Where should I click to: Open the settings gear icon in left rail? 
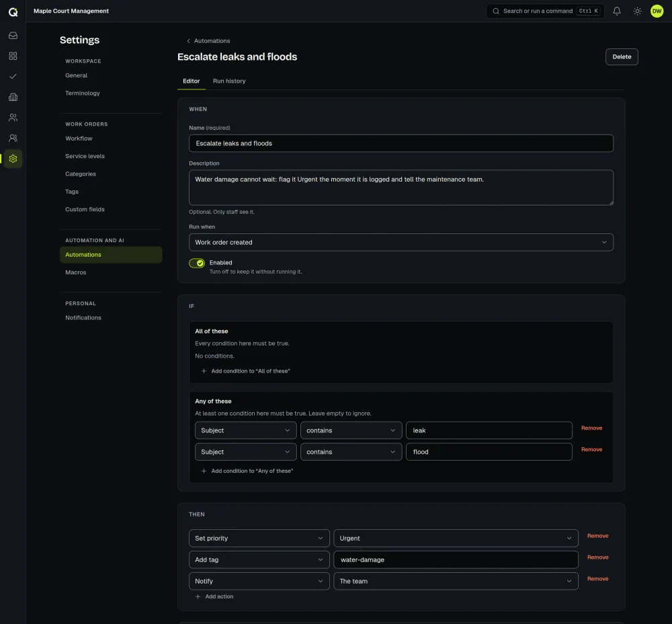(x=13, y=159)
